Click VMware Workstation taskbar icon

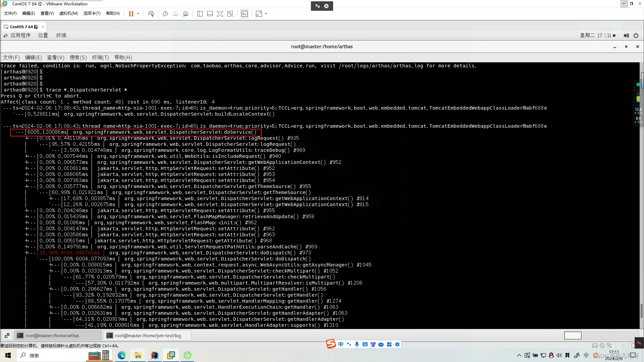(x=171, y=355)
